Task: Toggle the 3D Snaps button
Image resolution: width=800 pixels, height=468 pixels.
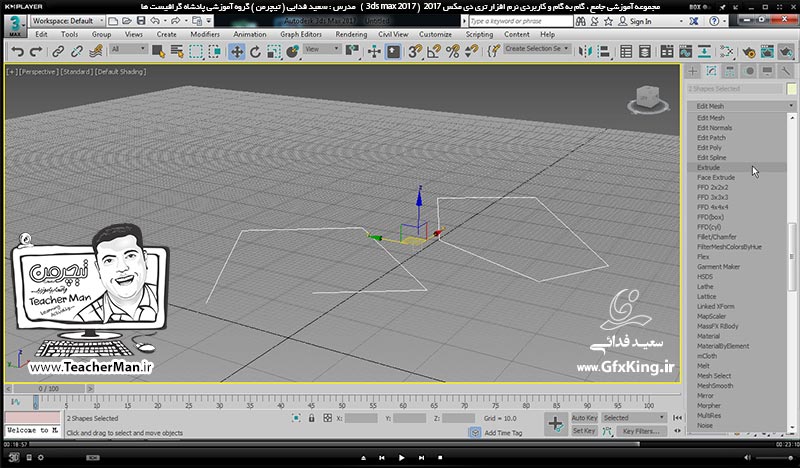Action: pyautogui.click(x=415, y=51)
